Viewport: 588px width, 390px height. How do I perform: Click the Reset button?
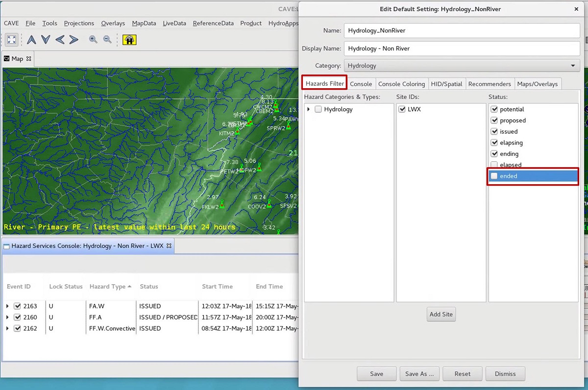point(463,374)
